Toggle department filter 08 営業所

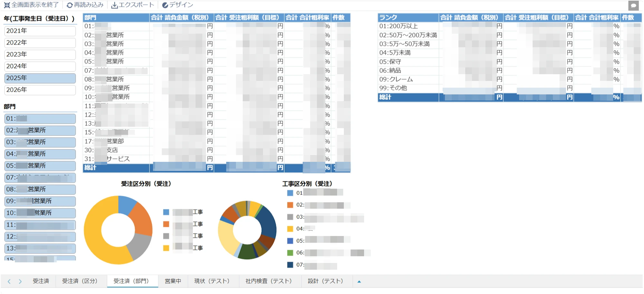(40, 189)
